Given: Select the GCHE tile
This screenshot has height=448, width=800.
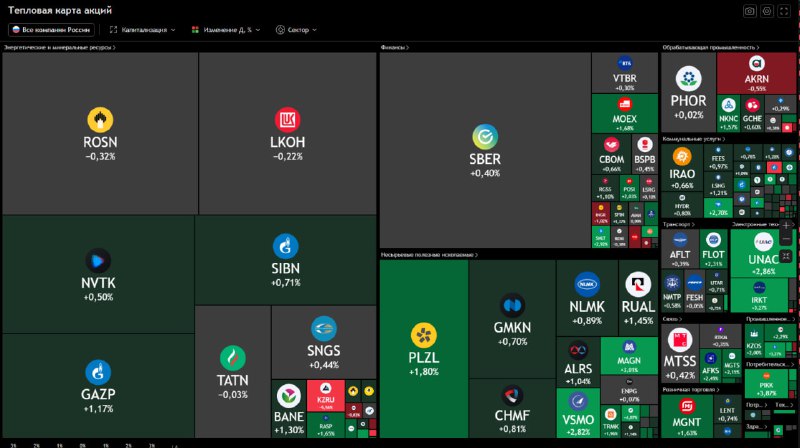Looking at the screenshot, I should tap(752, 113).
